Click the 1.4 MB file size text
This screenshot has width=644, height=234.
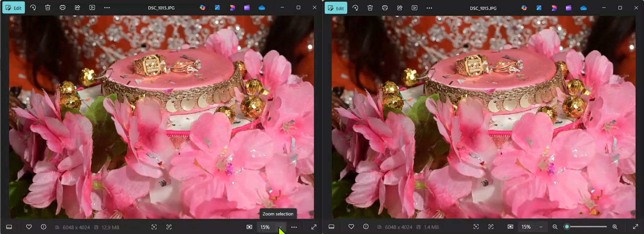[x=431, y=227]
